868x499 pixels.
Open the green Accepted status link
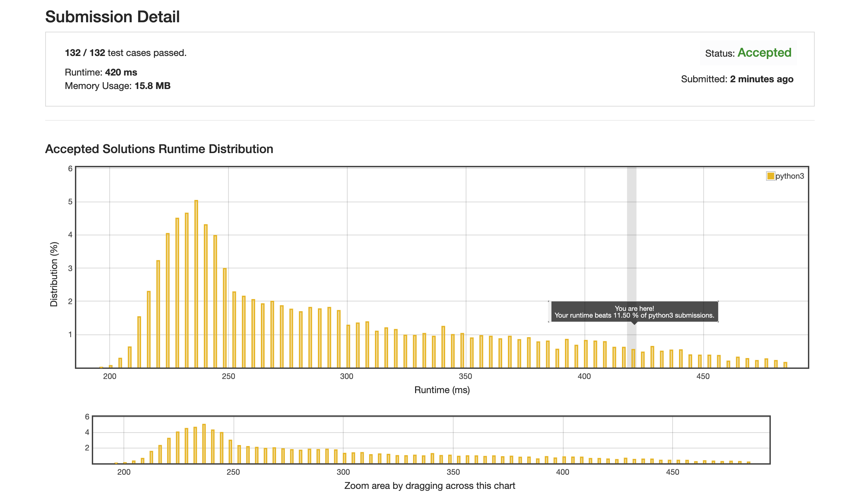coord(764,53)
